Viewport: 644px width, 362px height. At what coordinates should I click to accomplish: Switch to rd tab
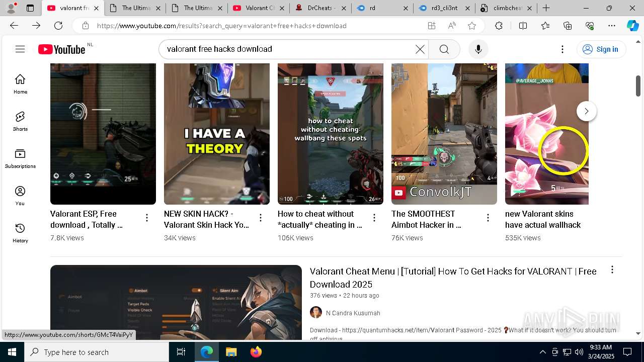coord(382,8)
